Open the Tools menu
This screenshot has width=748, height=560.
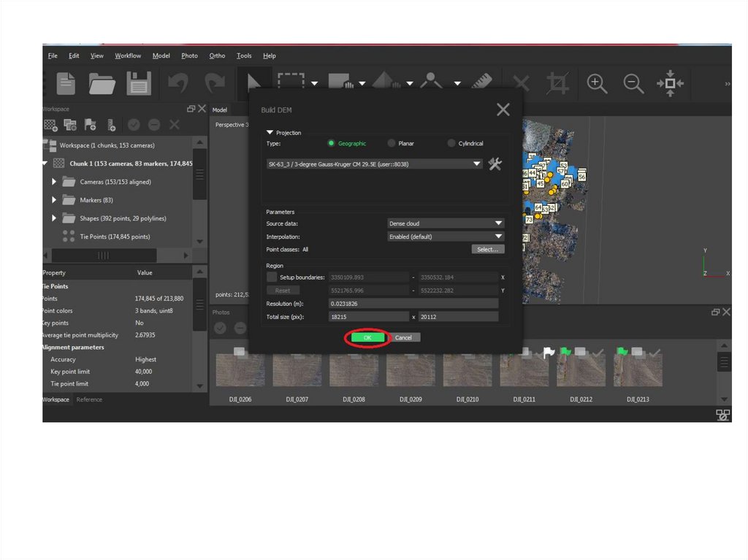tap(244, 55)
